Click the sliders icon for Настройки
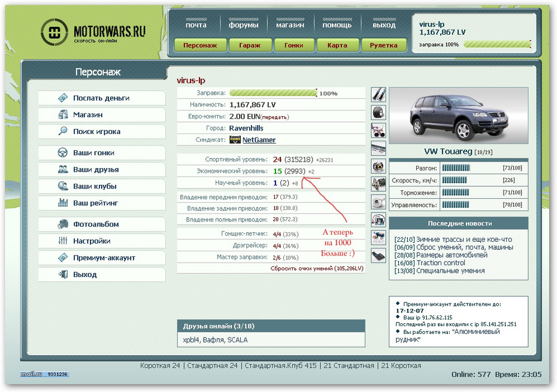Screen dimensions: 557x392 coord(63,241)
